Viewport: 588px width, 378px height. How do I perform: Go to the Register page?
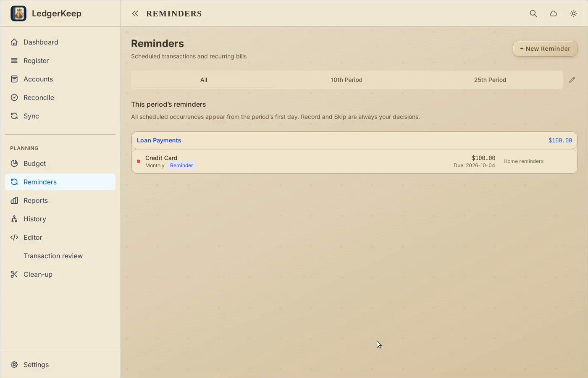tap(60, 60)
